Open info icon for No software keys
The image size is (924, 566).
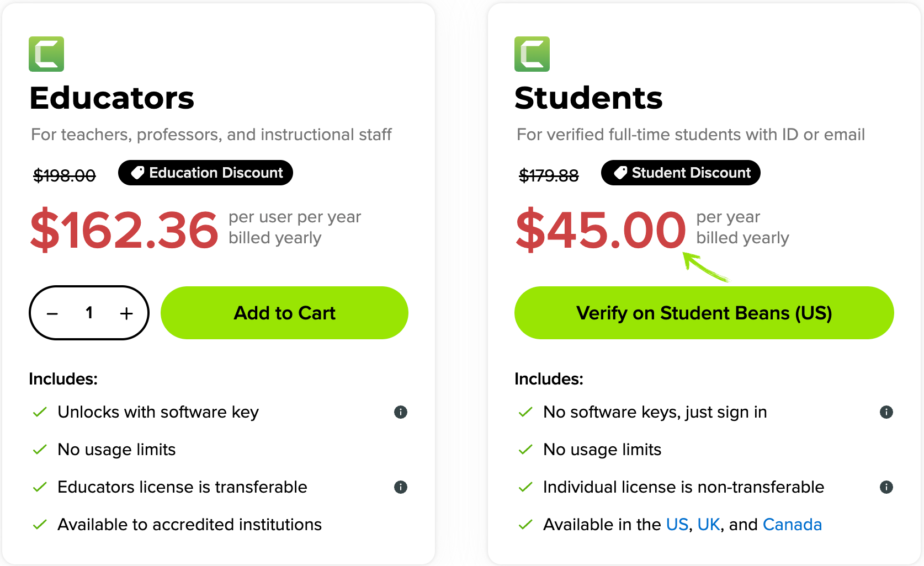tap(886, 412)
